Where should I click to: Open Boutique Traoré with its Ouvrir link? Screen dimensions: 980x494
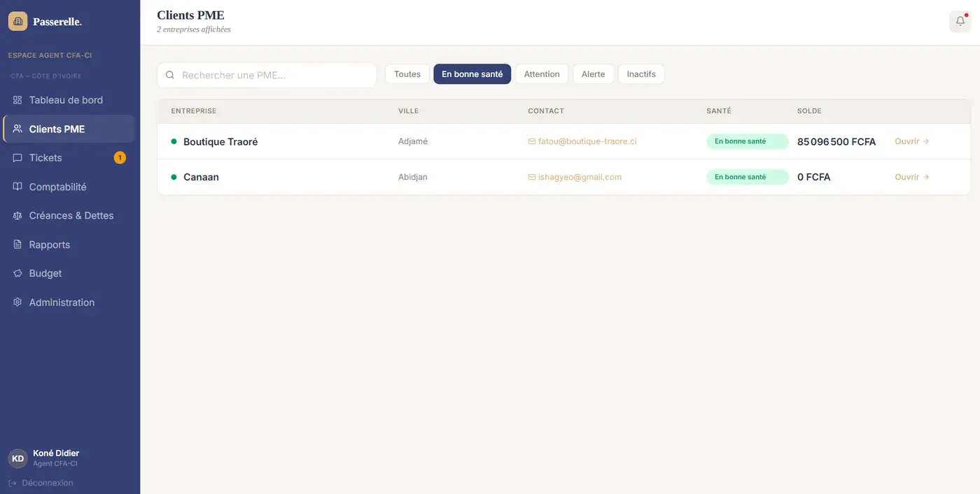point(912,141)
